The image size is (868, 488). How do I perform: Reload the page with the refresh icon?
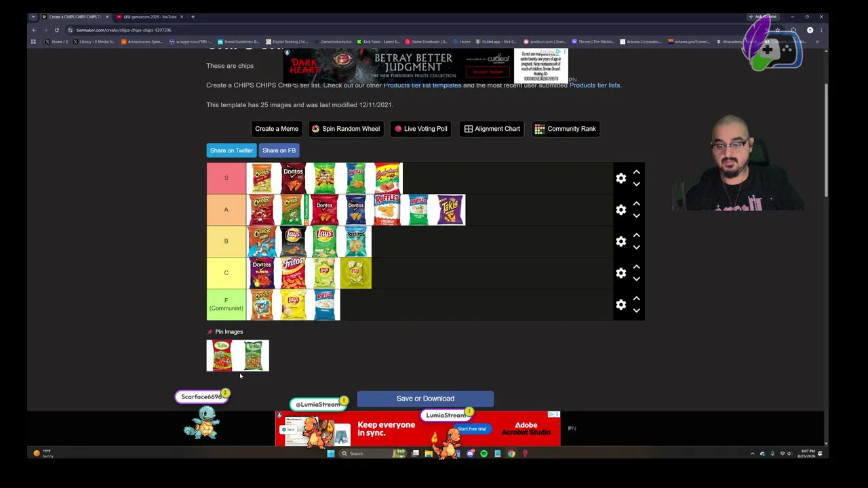57,30
